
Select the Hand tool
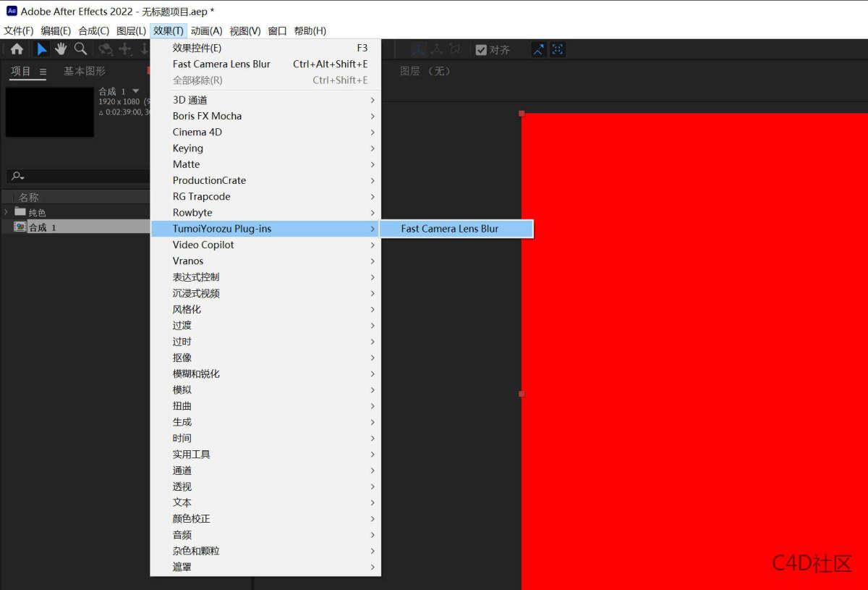point(61,49)
